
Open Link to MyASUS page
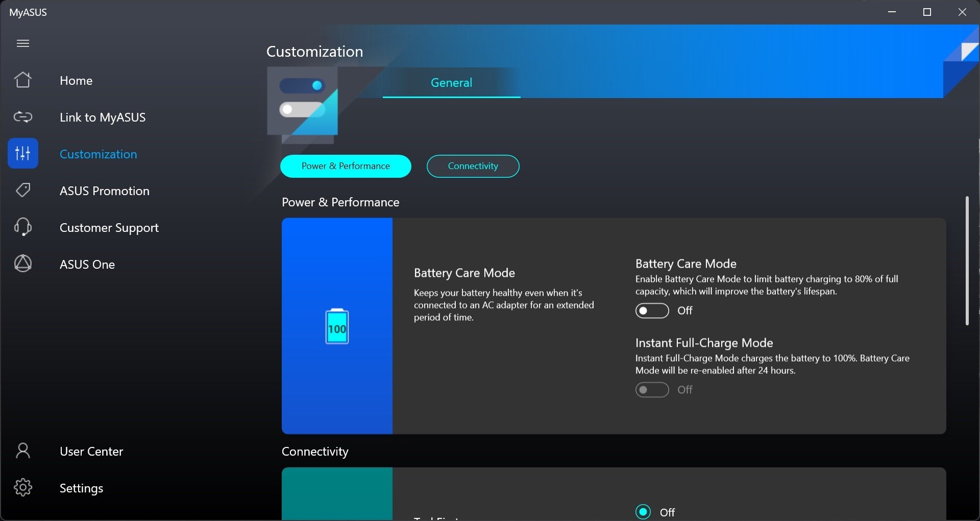(x=103, y=117)
